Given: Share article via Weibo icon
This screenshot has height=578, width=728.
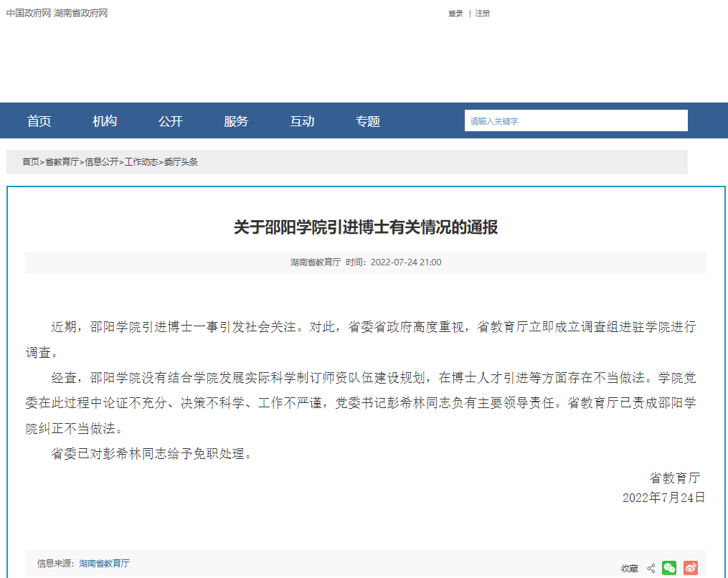Looking at the screenshot, I should (691, 568).
